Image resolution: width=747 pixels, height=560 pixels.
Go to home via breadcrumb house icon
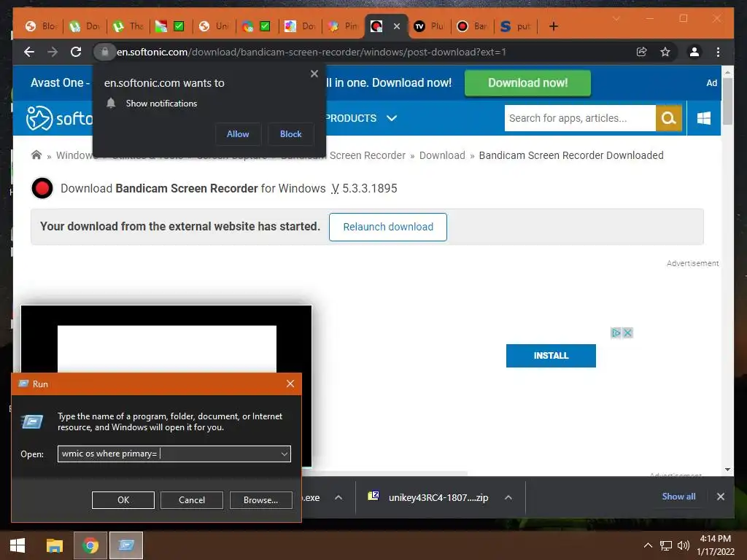36,155
